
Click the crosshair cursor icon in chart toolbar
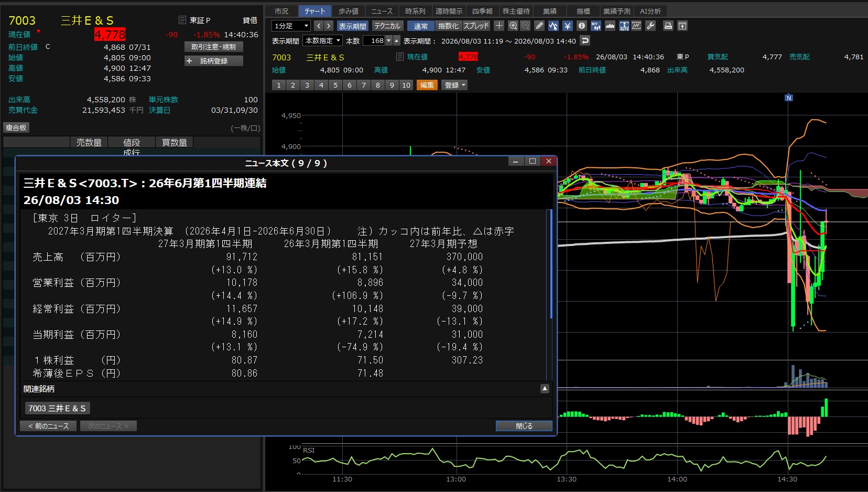pos(499,26)
